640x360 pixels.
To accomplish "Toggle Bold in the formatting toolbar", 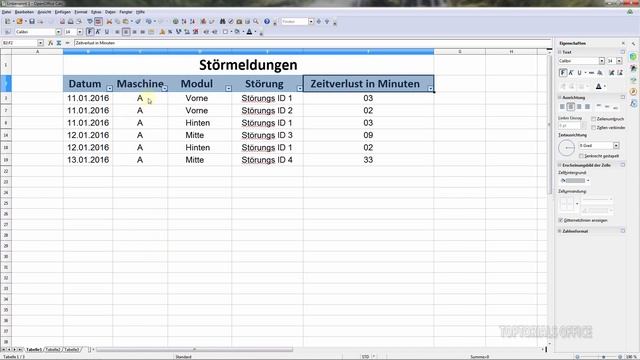I will [90, 32].
